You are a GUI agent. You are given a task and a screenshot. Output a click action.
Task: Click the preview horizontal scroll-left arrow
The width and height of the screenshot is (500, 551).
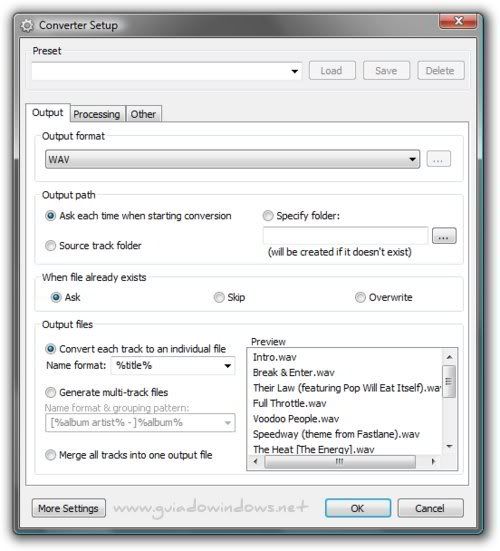pyautogui.click(x=255, y=461)
